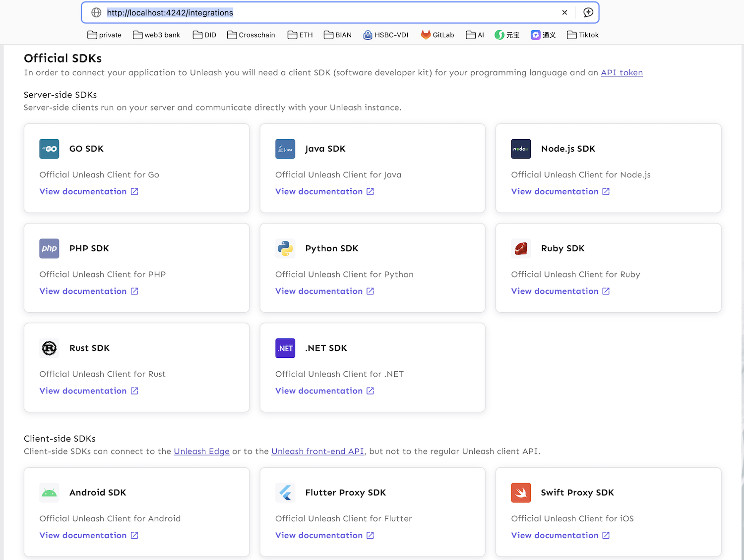744x560 pixels.
Task: Click the Rust SDK gear logo
Action: pyautogui.click(x=49, y=348)
